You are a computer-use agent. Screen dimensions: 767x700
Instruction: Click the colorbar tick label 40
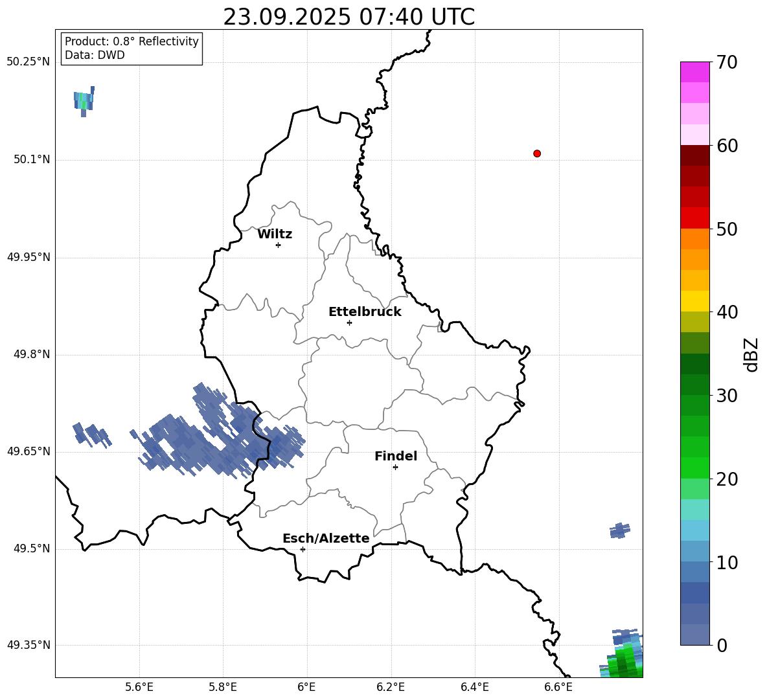[727, 312]
